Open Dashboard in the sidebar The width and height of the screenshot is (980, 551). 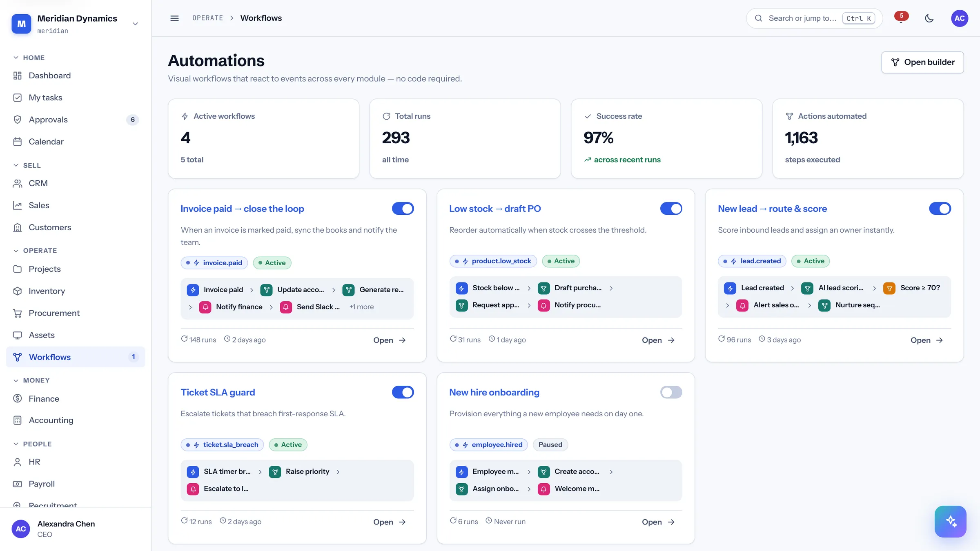point(76,76)
